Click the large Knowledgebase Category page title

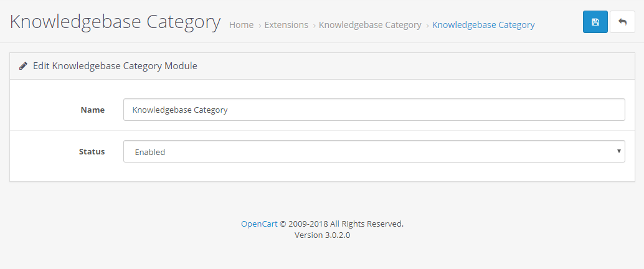tap(115, 22)
